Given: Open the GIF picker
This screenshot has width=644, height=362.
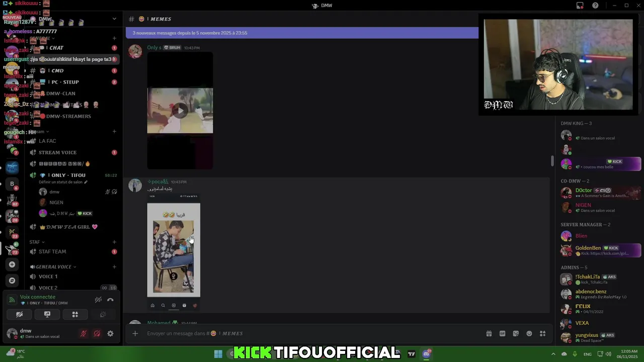Looking at the screenshot, I should [x=502, y=333].
